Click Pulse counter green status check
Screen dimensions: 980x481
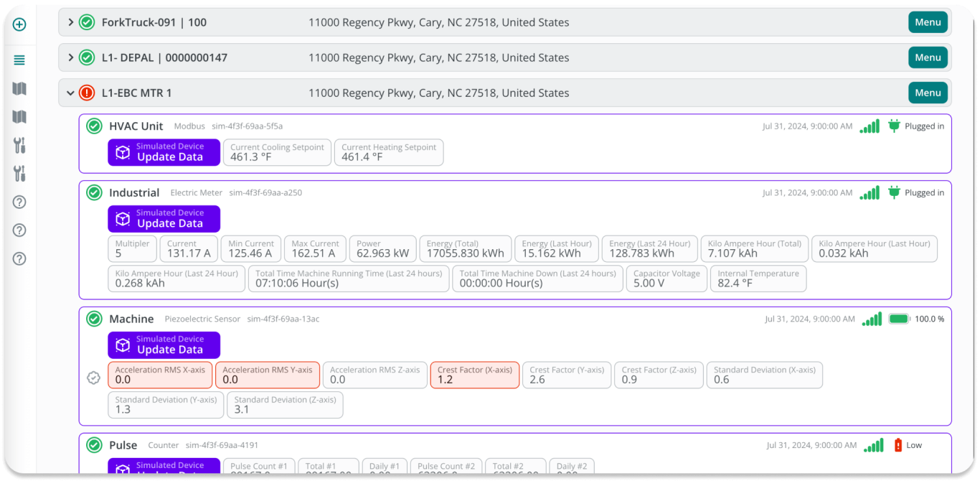[94, 445]
